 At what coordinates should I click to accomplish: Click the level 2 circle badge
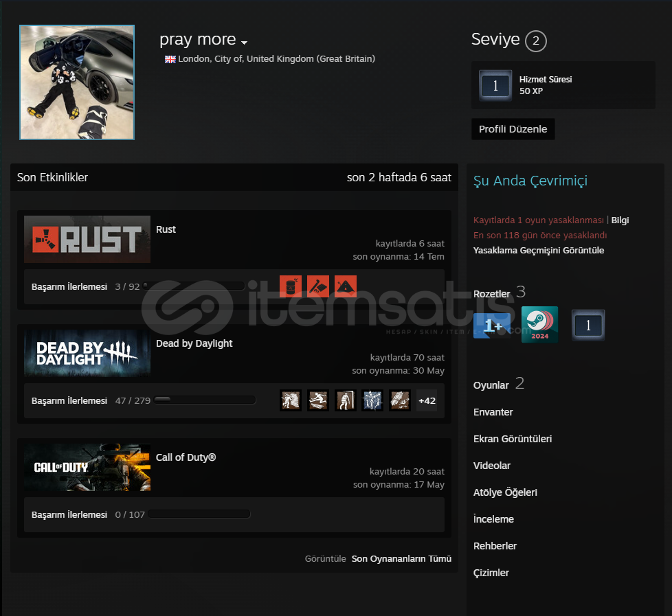click(536, 41)
